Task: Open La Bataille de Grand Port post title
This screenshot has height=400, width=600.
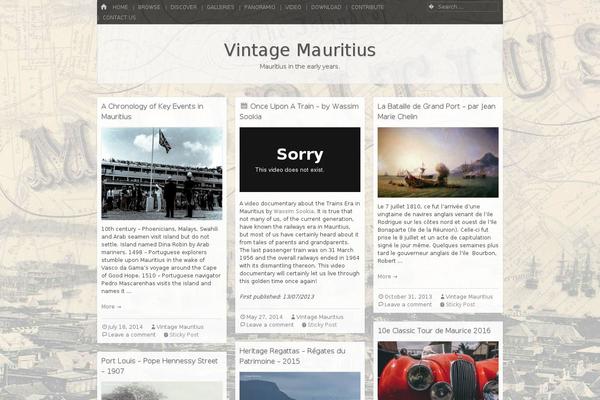Action: click(437, 111)
